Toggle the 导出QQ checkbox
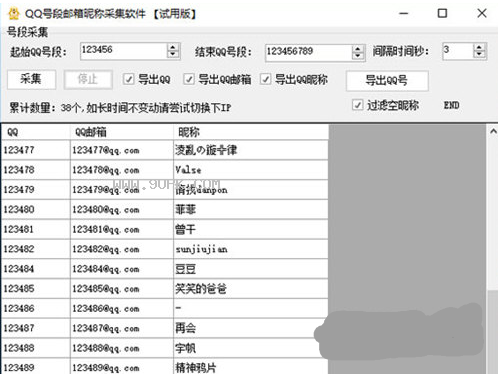This screenshot has height=374, width=498. pyautogui.click(x=129, y=79)
